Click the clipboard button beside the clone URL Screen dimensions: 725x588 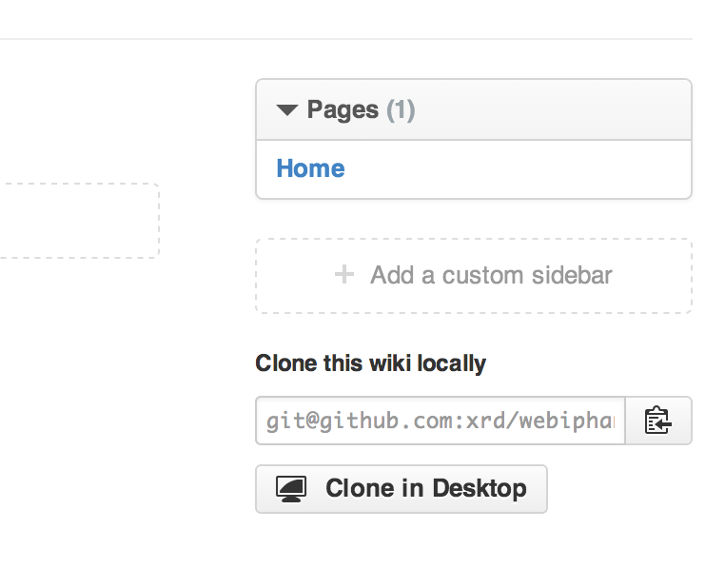pyautogui.click(x=657, y=421)
